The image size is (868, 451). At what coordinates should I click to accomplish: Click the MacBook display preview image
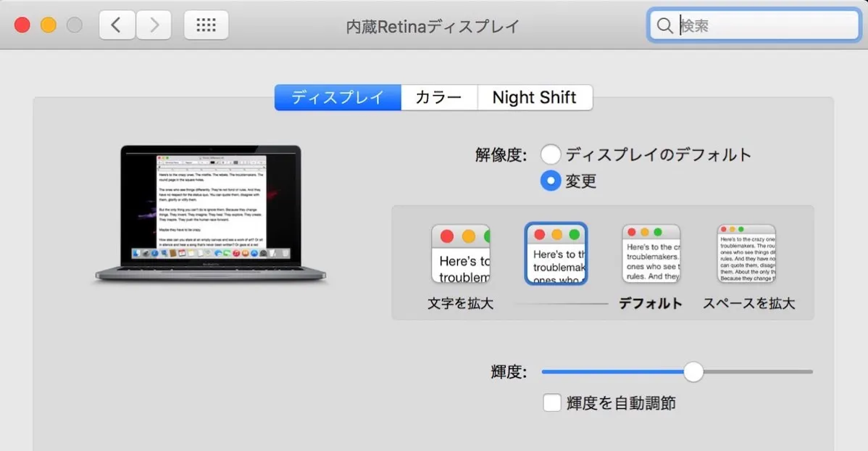point(211,214)
